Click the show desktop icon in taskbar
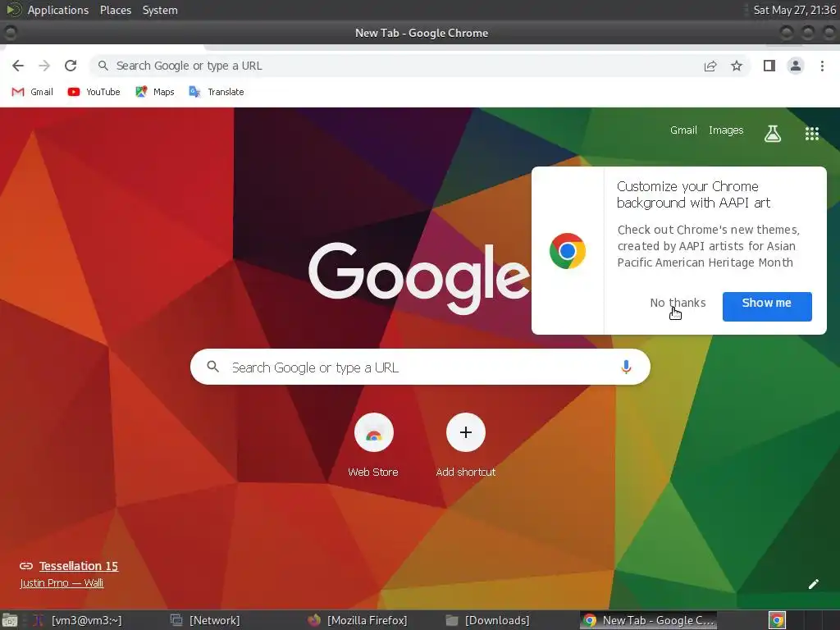Viewport: 840px width, 630px height. [10, 620]
